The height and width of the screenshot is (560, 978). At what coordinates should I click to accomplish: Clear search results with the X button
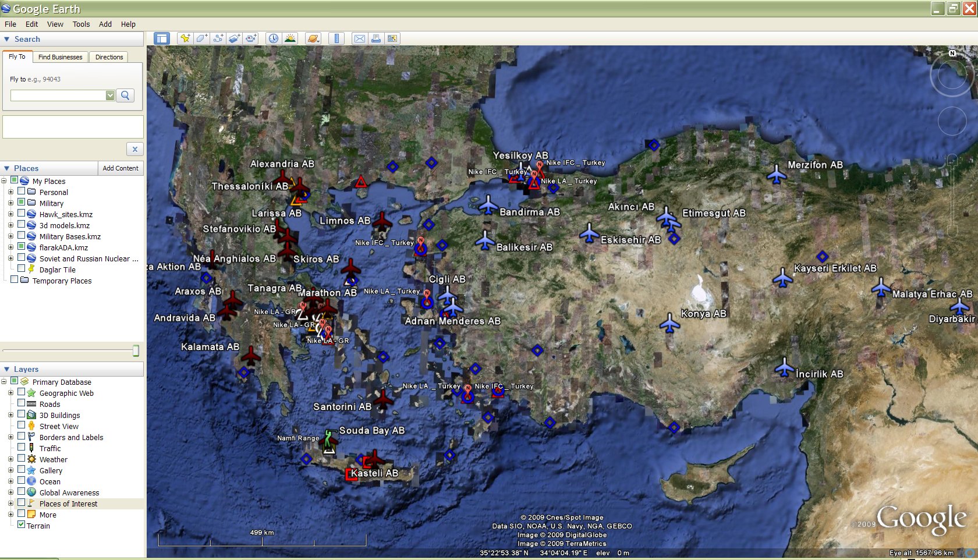134,149
